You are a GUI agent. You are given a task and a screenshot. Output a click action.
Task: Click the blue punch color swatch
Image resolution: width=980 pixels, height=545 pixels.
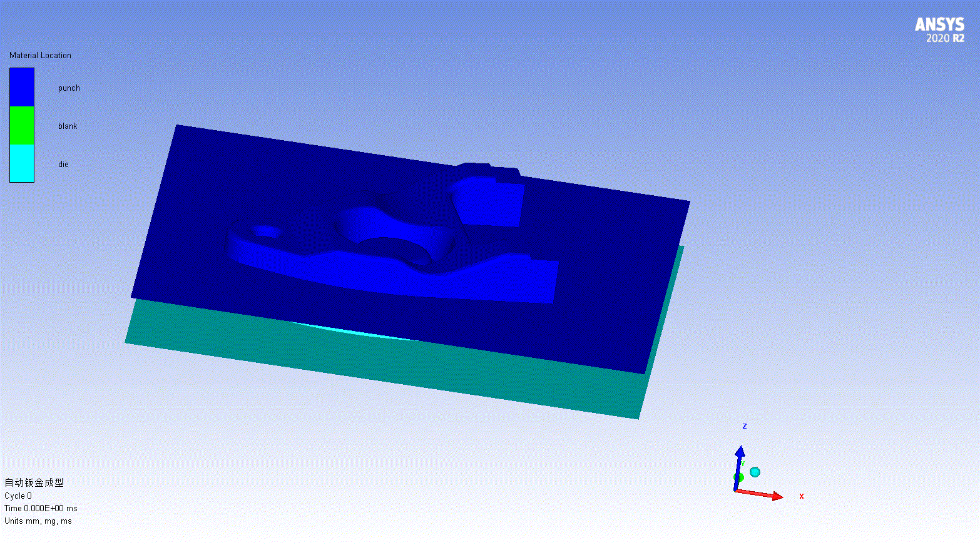pyautogui.click(x=22, y=87)
